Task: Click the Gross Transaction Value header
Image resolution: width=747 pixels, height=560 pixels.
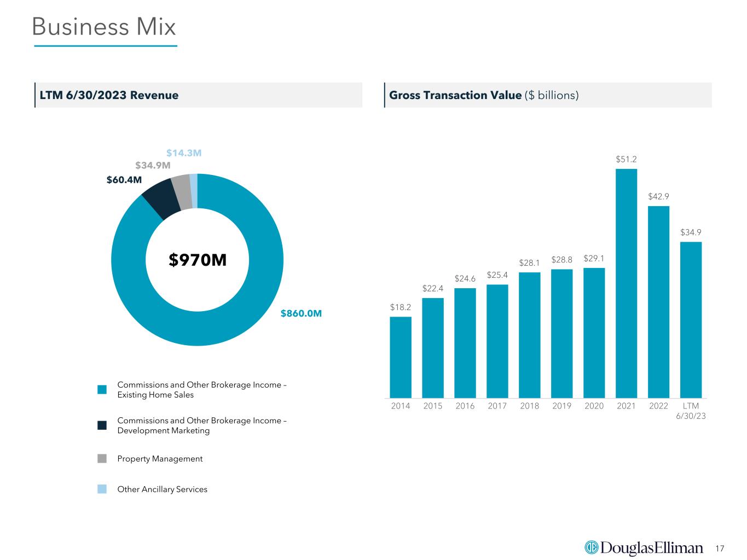Action: (x=455, y=95)
